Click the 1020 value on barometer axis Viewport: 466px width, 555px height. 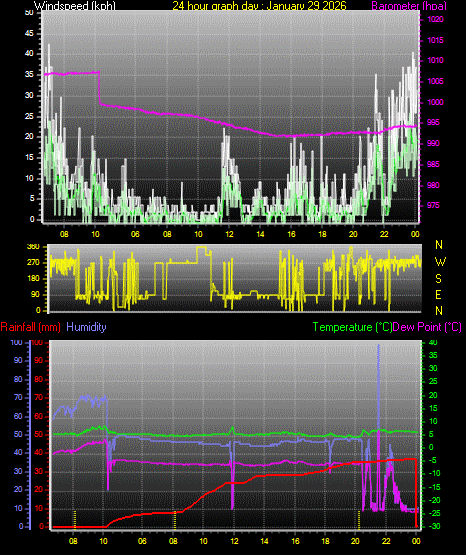(436, 19)
